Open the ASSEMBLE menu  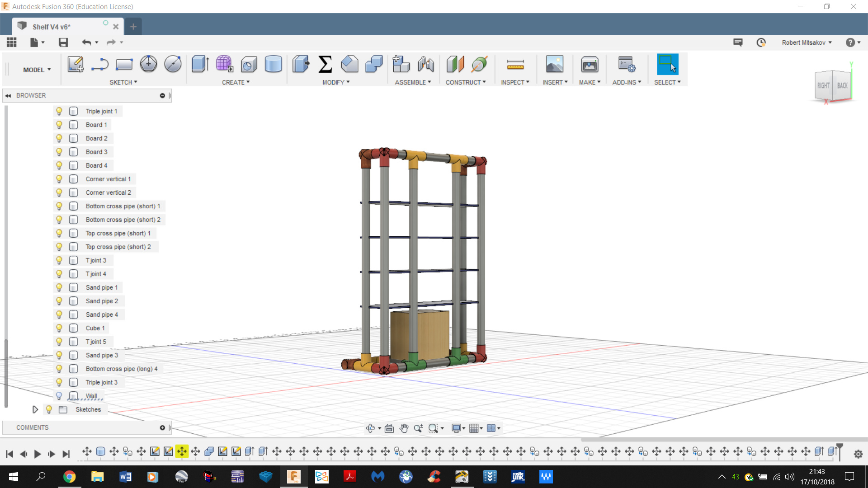pyautogui.click(x=413, y=82)
